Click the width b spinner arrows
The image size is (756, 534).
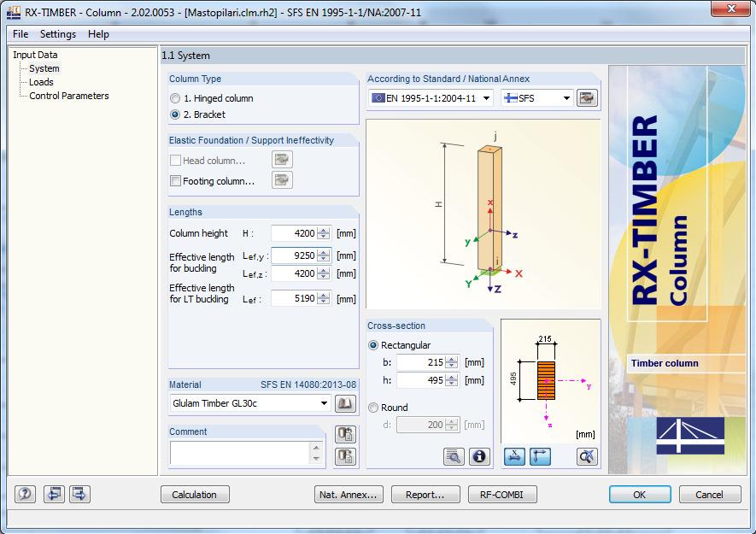coord(452,362)
